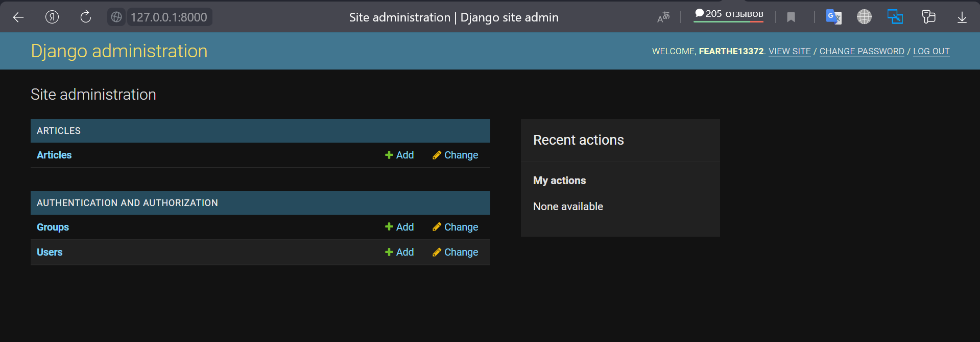Log out via the Log out link
Screen dimensions: 980x342
click(931, 51)
